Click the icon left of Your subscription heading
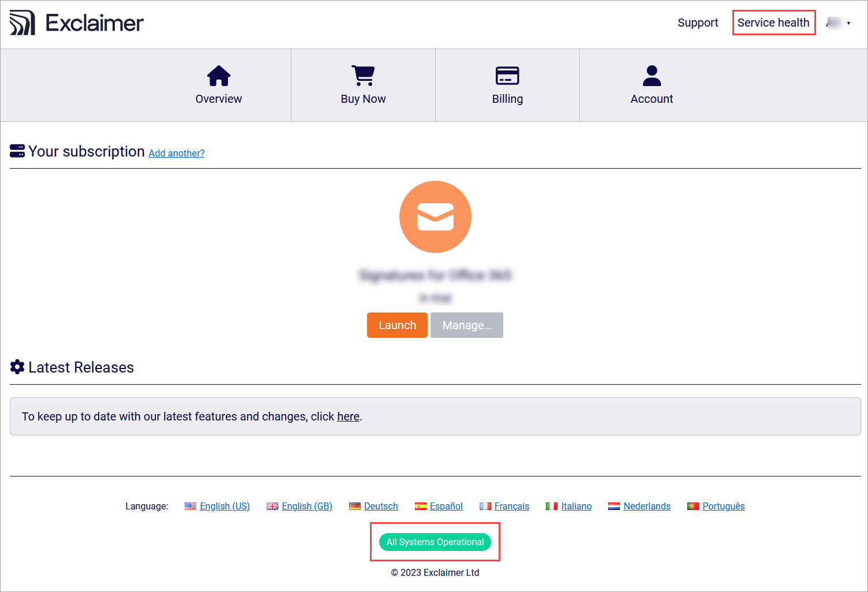This screenshot has height=592, width=868. tap(17, 151)
